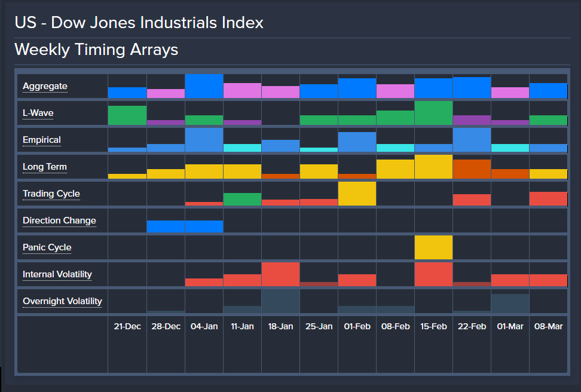Select the 11-Jan date label
Viewport: 581px width, 392px height.
(242, 326)
